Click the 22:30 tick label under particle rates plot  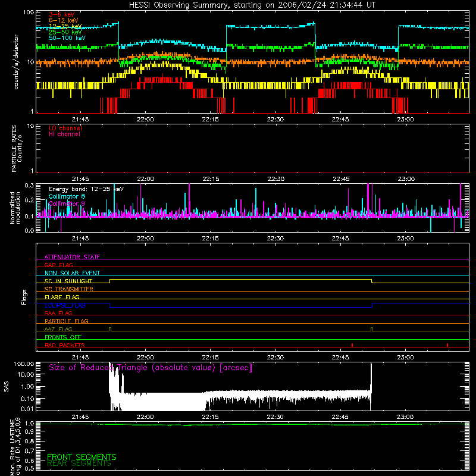pyautogui.click(x=275, y=179)
